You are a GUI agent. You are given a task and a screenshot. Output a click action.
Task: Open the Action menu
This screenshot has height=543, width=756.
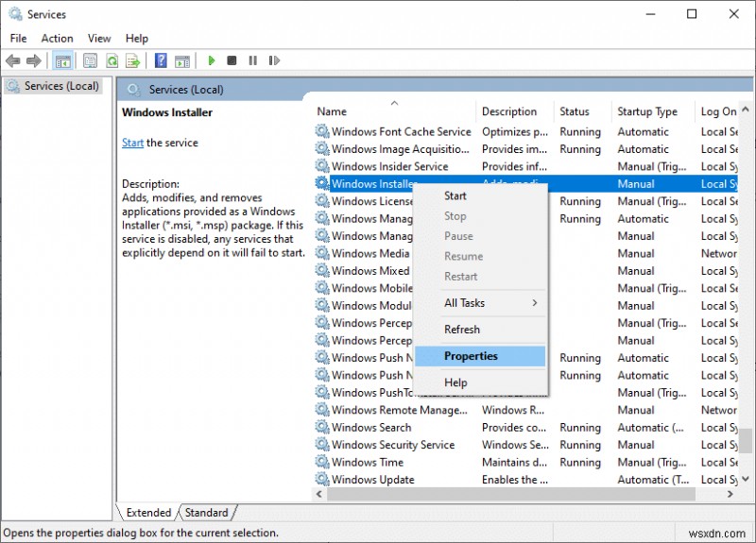point(57,39)
